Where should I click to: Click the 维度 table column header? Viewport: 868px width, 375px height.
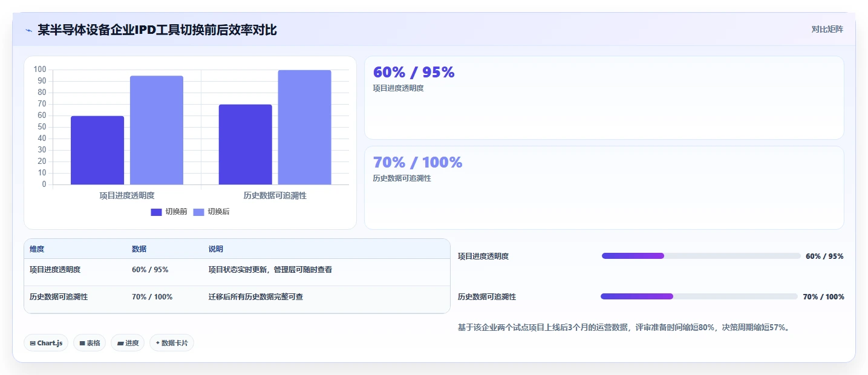[x=37, y=249]
